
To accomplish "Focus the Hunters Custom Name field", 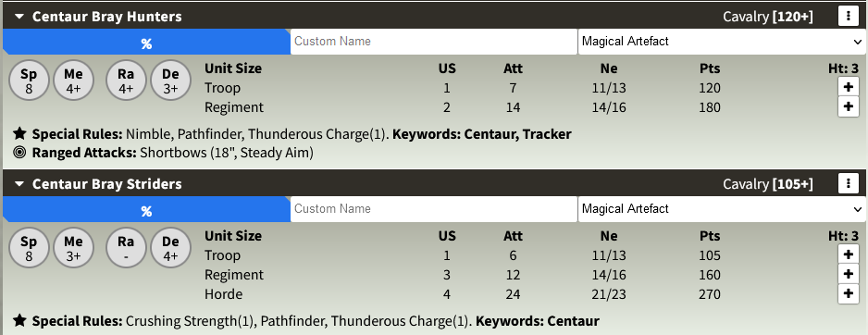I will click(x=434, y=42).
